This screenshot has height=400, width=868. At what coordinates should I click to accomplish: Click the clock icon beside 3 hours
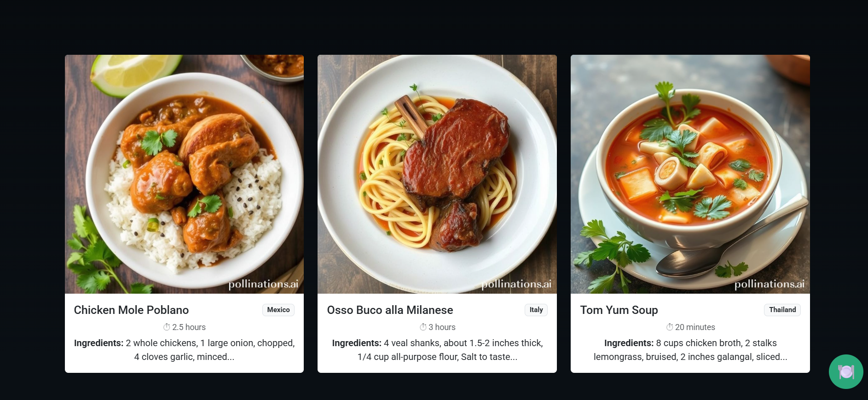(423, 327)
